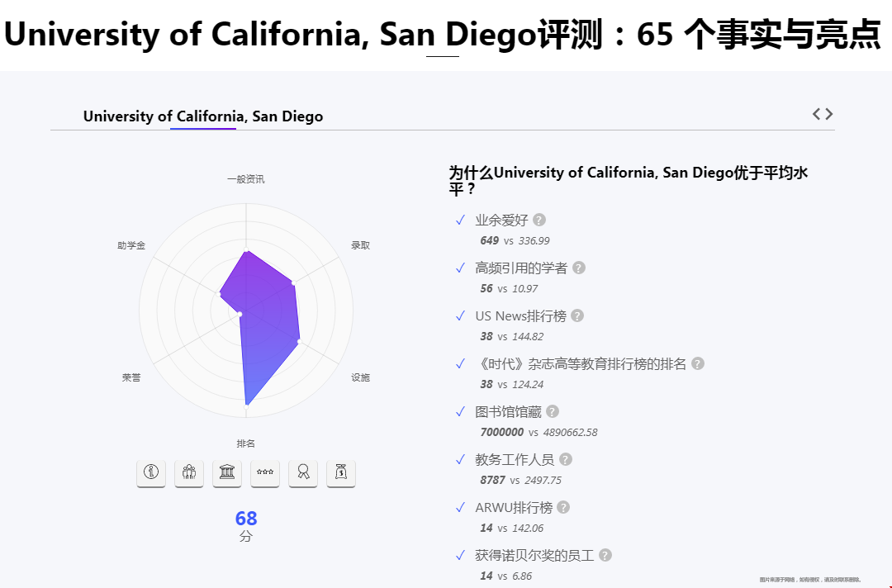Click the three-star ranking icon
Image resolution: width=892 pixels, height=588 pixels.
(x=264, y=473)
